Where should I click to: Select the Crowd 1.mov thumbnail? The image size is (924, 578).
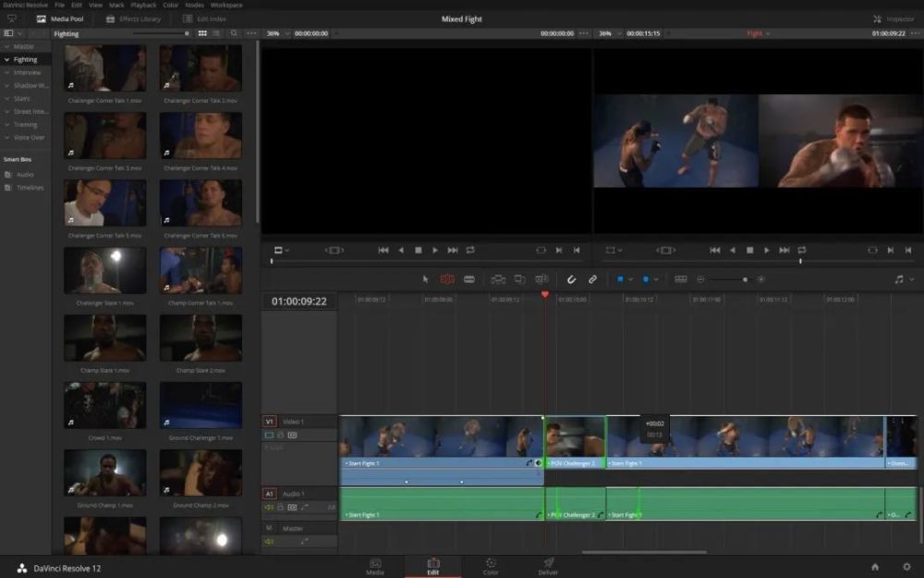pos(105,405)
